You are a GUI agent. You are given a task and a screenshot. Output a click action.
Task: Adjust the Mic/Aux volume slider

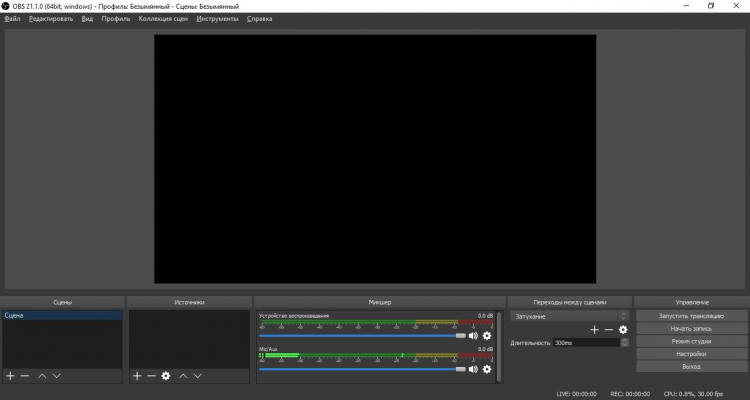pos(362,369)
